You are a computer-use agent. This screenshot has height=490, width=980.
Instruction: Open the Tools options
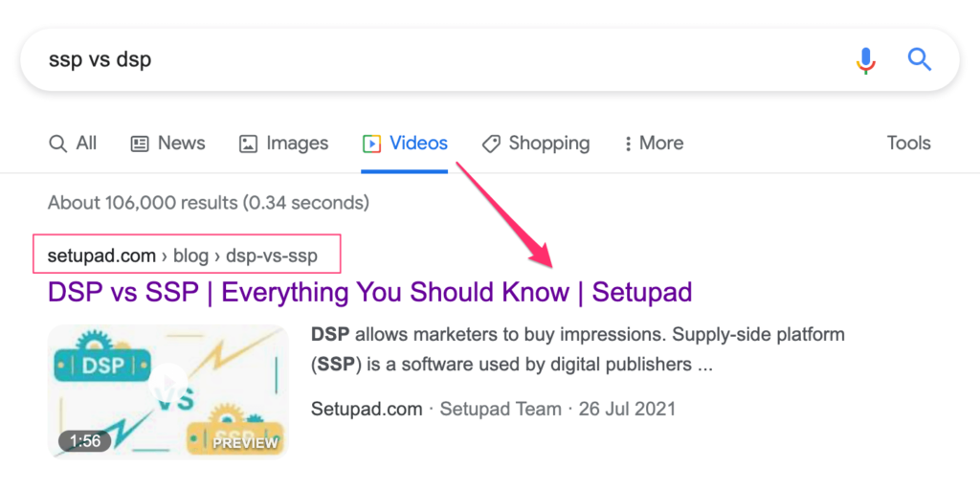click(908, 144)
